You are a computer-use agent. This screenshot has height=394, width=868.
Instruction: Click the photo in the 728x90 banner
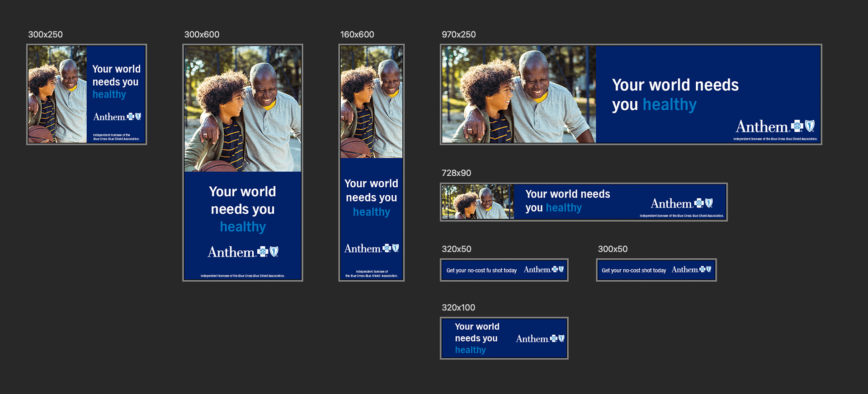pos(478,202)
